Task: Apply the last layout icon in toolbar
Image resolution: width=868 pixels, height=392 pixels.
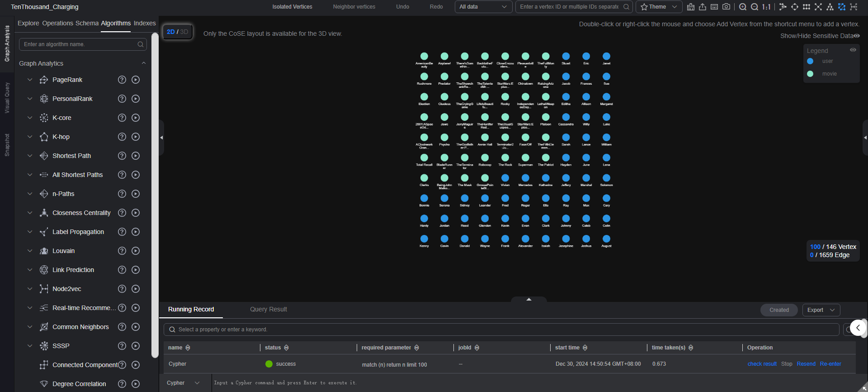Action: (x=854, y=7)
